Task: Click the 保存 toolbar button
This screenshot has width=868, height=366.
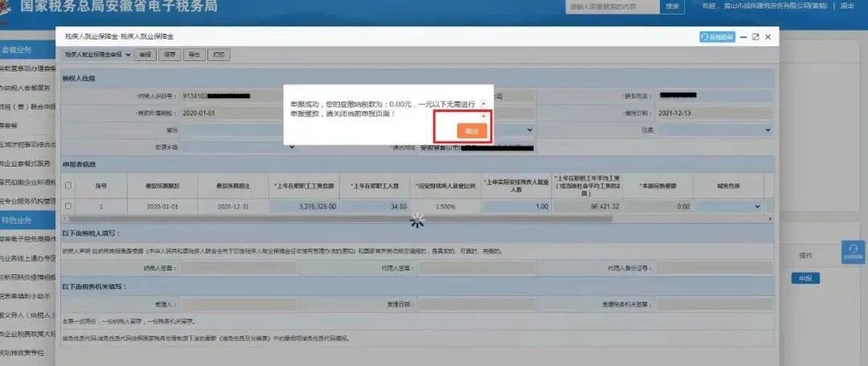Action: tap(169, 55)
